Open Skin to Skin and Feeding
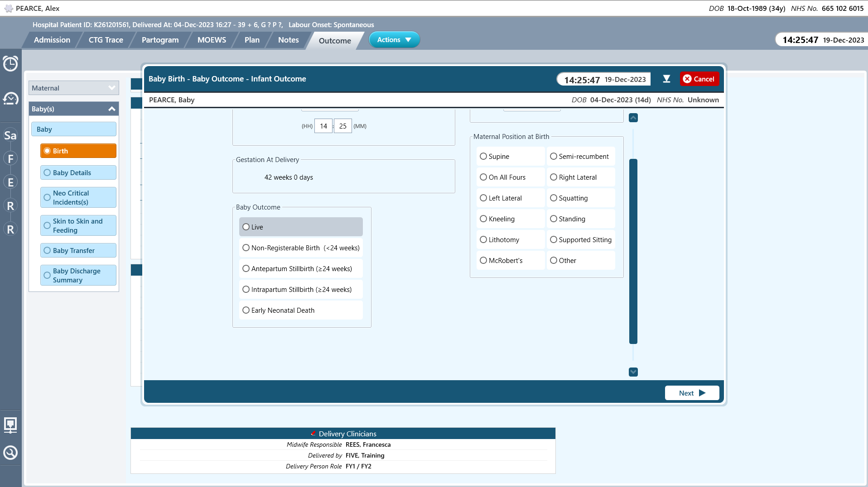 tap(78, 225)
